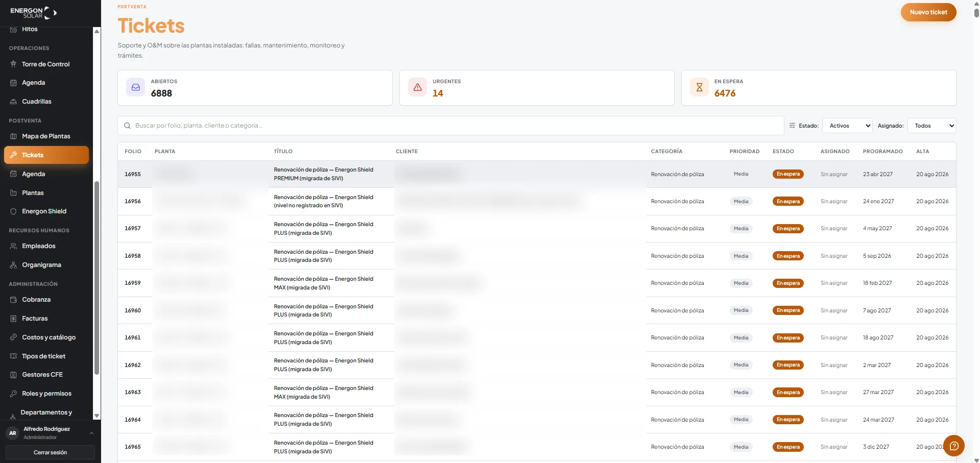
Task: Click the Plantas folder icon
Action: pyautogui.click(x=13, y=193)
